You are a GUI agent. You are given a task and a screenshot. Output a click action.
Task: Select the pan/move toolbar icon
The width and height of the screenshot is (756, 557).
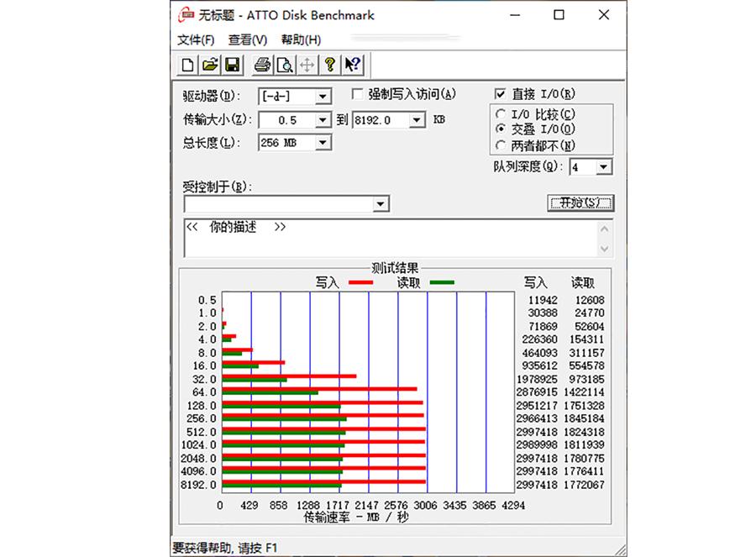(307, 65)
